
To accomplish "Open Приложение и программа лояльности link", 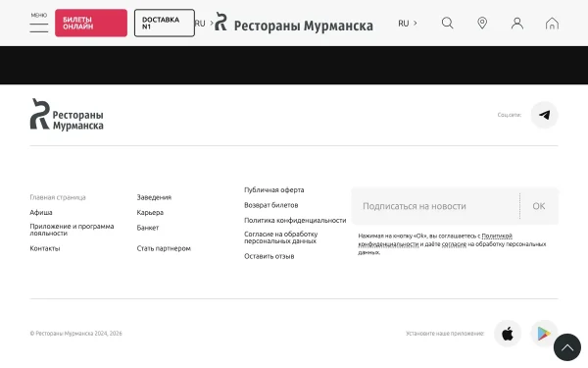I will (x=72, y=230).
